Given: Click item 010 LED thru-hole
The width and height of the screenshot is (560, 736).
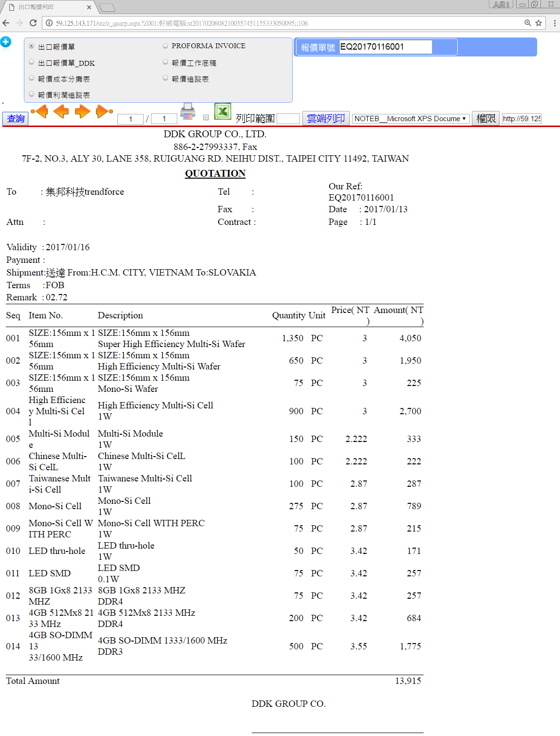Looking at the screenshot, I should pos(57,551).
